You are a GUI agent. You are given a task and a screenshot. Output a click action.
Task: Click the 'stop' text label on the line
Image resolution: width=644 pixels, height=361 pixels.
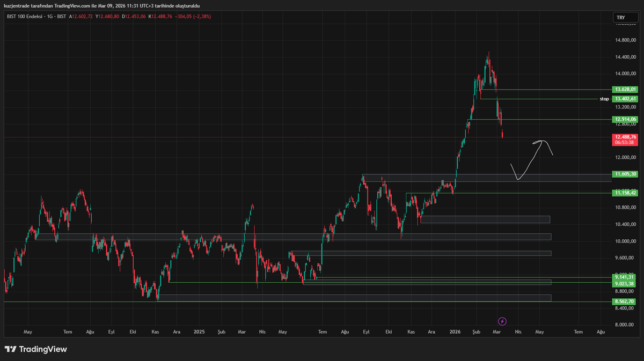(604, 99)
